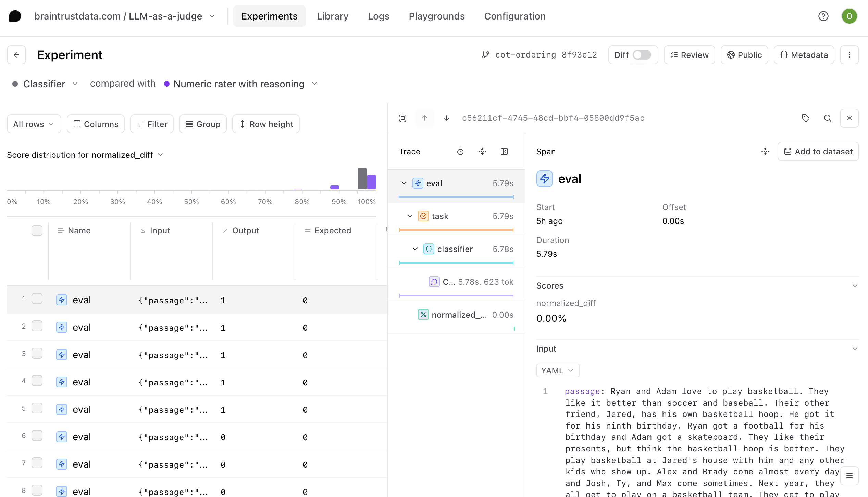Open the help question mark icon

[823, 16]
